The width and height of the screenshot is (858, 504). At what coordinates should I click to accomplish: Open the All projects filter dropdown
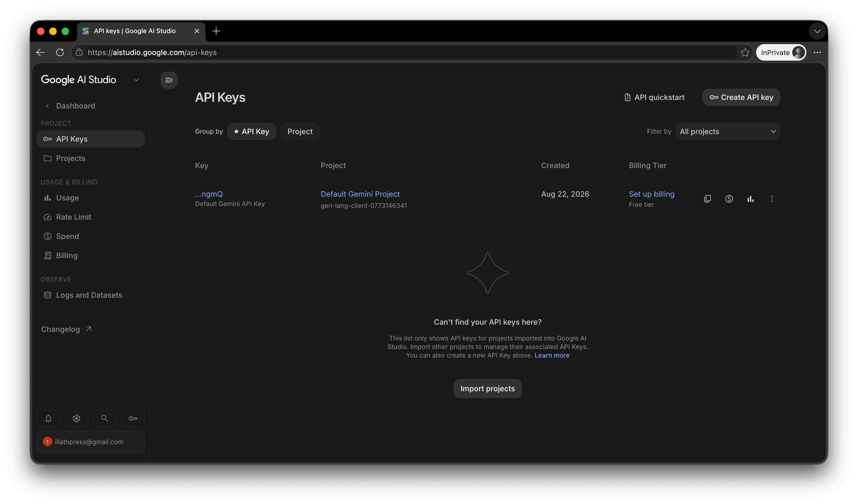click(727, 131)
